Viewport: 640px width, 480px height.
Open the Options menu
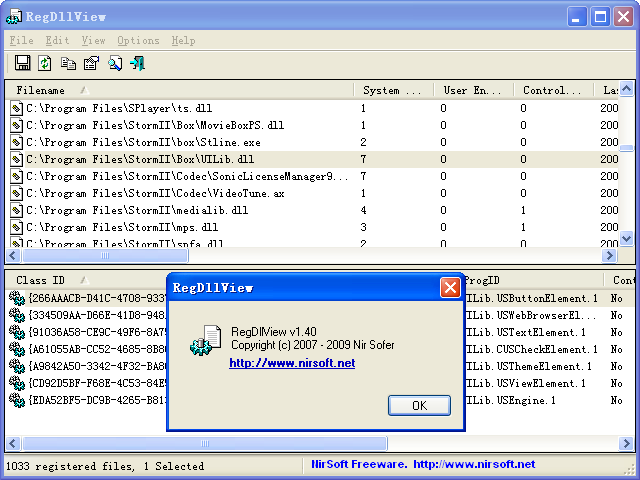point(138,41)
